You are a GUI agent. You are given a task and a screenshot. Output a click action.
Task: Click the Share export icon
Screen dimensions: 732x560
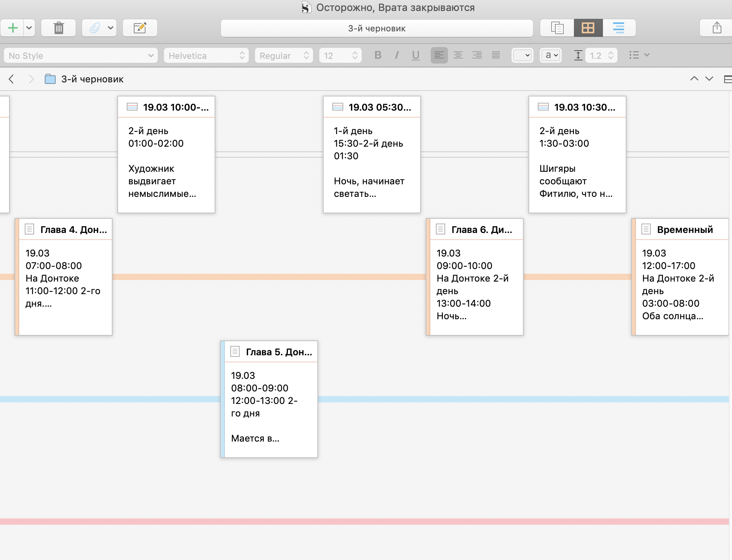click(717, 28)
